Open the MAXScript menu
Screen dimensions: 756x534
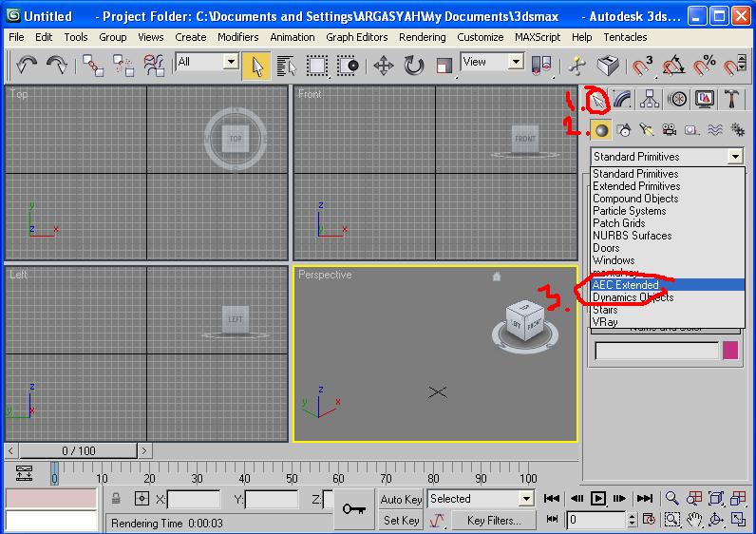click(x=538, y=37)
